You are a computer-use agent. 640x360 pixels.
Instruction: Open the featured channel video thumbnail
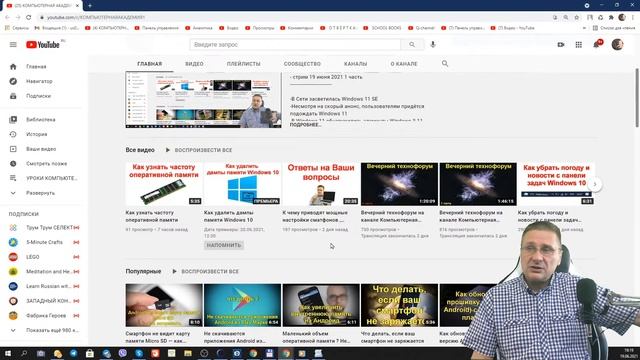pos(203,100)
